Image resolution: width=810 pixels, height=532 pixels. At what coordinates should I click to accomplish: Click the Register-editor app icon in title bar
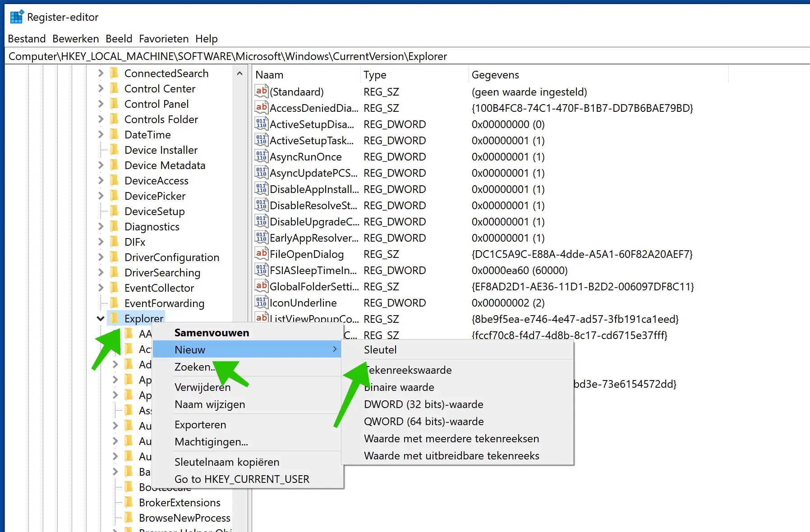[17, 17]
